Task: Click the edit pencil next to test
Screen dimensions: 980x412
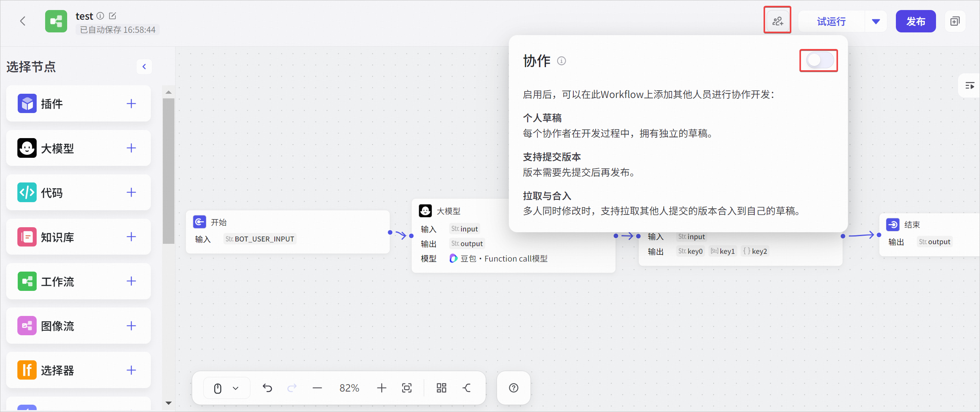Action: tap(113, 16)
